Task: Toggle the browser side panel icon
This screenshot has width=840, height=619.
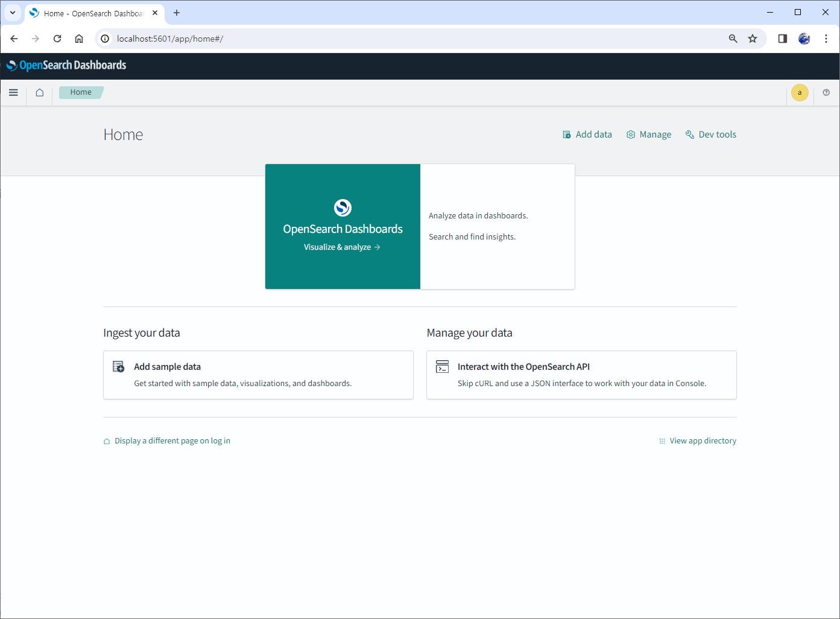Action: point(783,39)
